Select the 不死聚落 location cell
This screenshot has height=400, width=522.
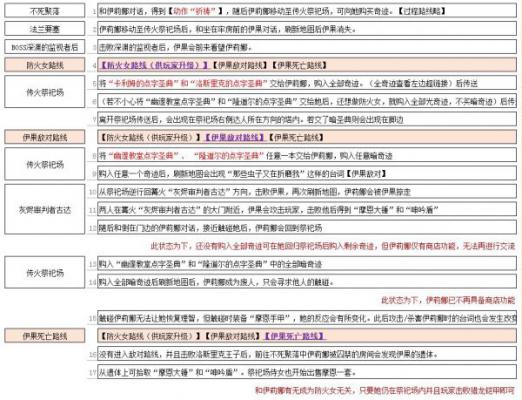45,11
